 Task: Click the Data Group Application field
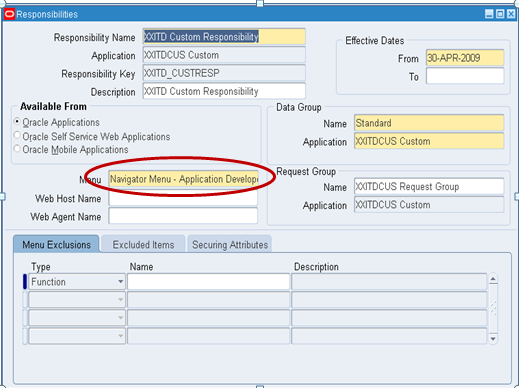[x=429, y=141]
